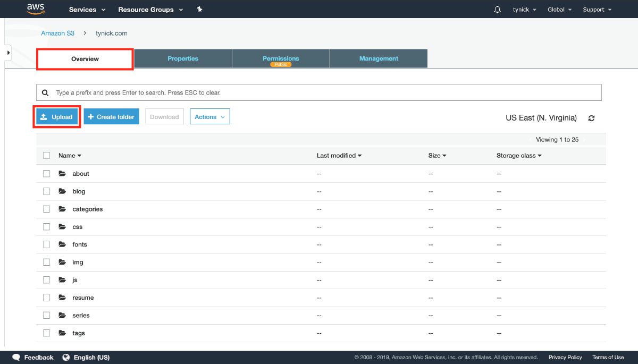The width and height of the screenshot is (638, 364).
Task: Click the English (US) language selector
Action: [91, 358]
